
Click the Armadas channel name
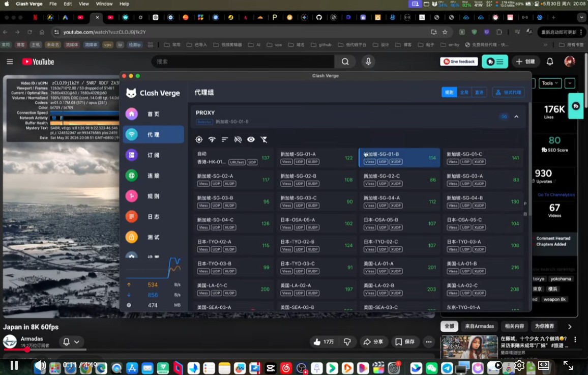pyautogui.click(x=32, y=339)
